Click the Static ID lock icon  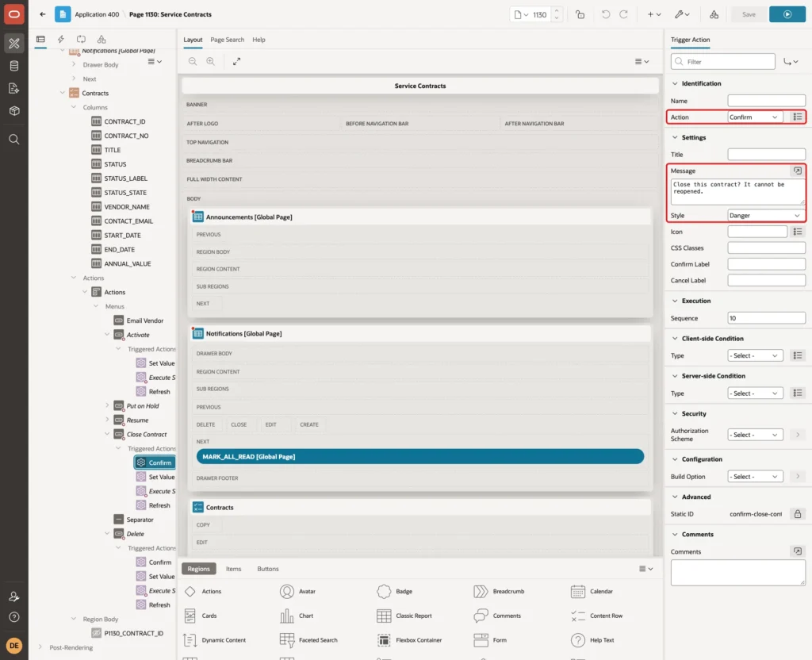(x=798, y=514)
